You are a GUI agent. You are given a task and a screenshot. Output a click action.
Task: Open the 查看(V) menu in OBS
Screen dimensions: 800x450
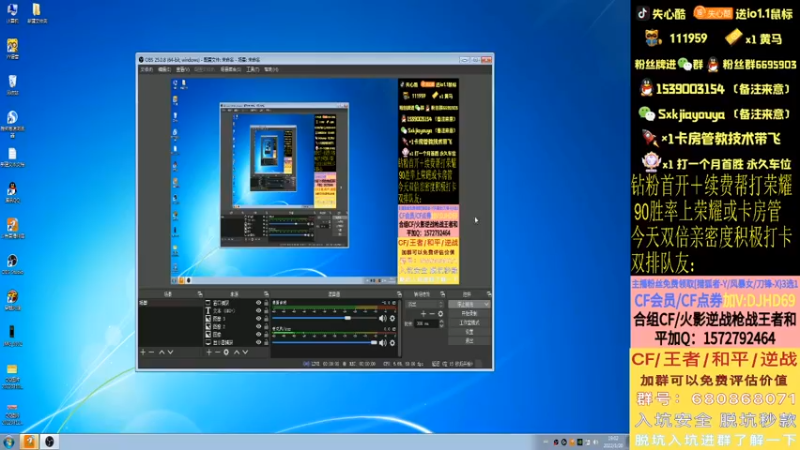183,69
